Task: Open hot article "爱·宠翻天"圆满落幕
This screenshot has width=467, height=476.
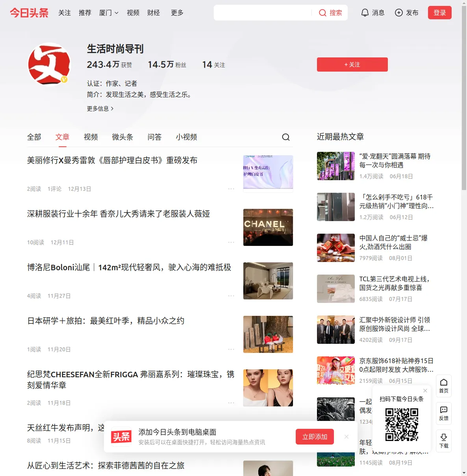Action: pos(395,161)
